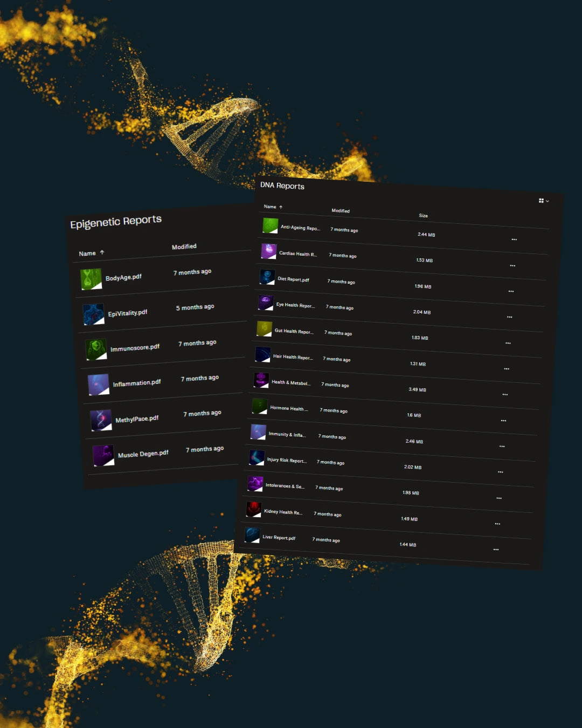Click Modified header in Epigenetic Reports
Image resolution: width=582 pixels, height=728 pixels.
184,246
